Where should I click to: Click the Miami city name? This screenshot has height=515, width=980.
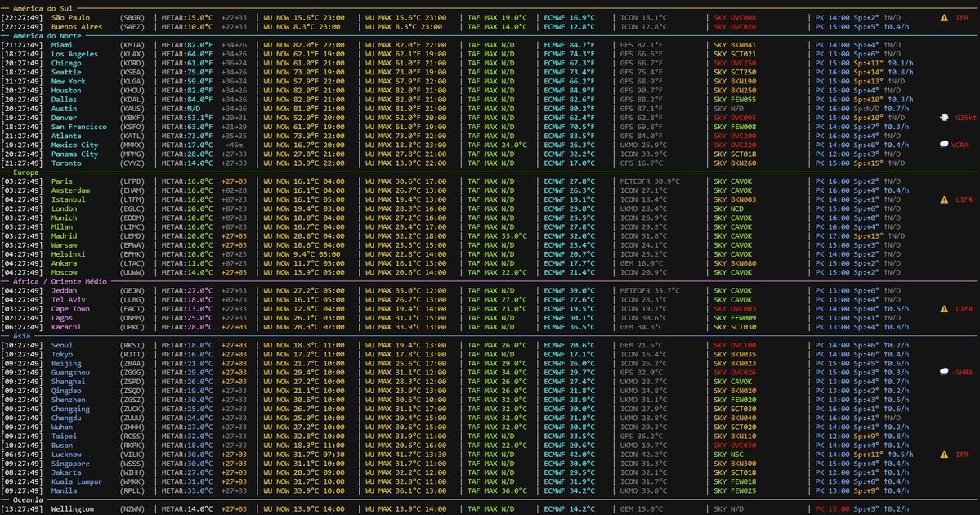click(x=62, y=45)
